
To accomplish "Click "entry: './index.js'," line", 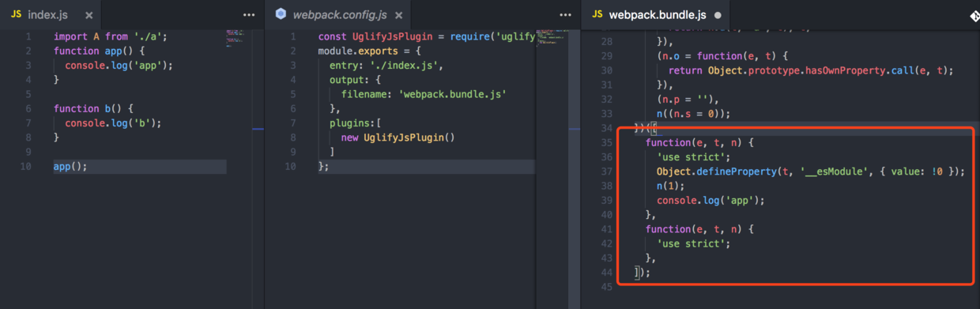I will tap(386, 66).
